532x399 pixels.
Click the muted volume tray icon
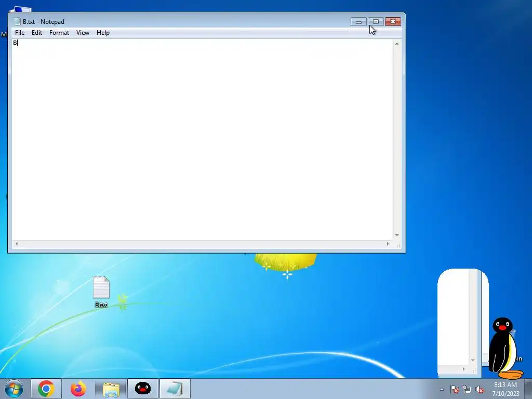click(x=480, y=389)
